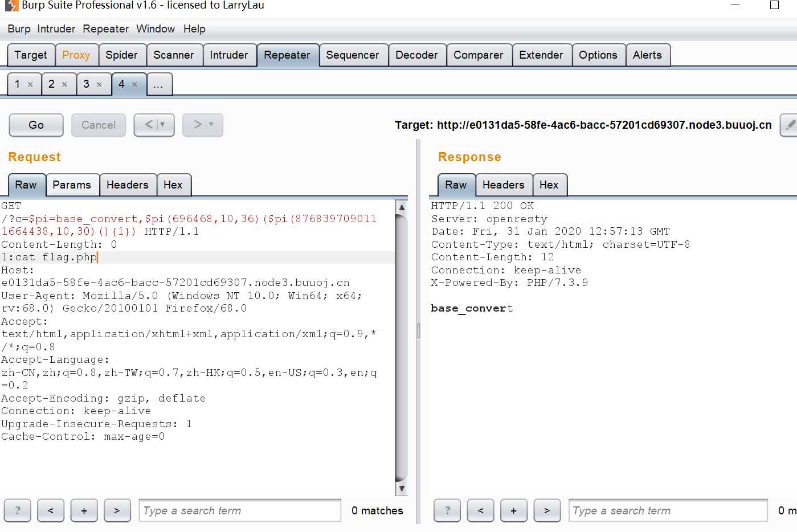
Task: Go back to previous request in history
Action: 149,125
